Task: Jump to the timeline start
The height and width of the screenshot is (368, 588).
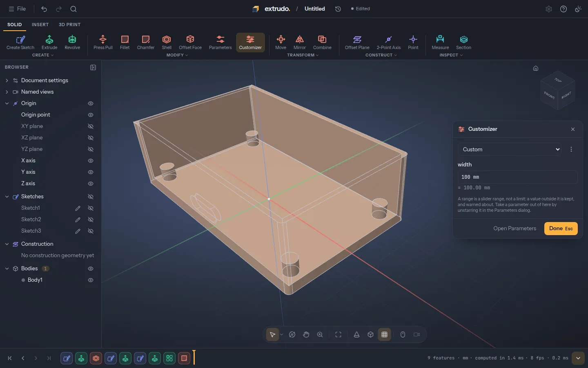Action: pos(10,358)
